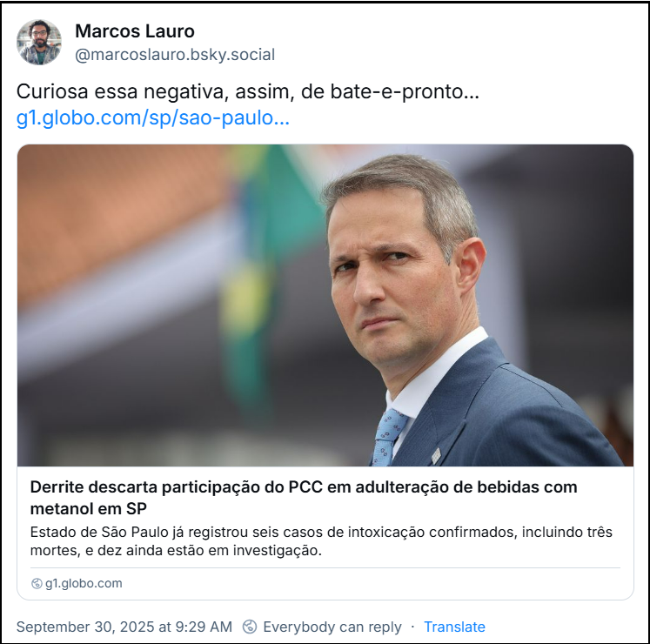Click the blurred Brazilian flag in the photo
650x644 pixels.
(x=265, y=265)
